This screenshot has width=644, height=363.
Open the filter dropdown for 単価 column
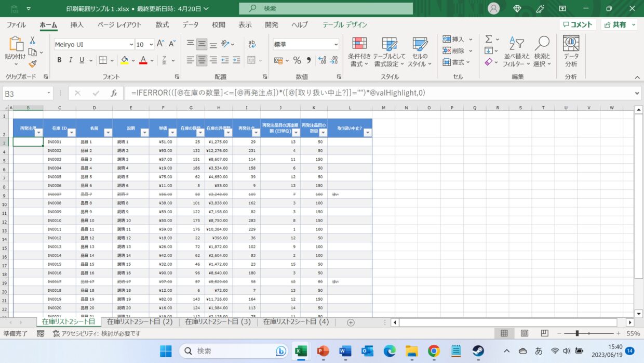pos(172,133)
